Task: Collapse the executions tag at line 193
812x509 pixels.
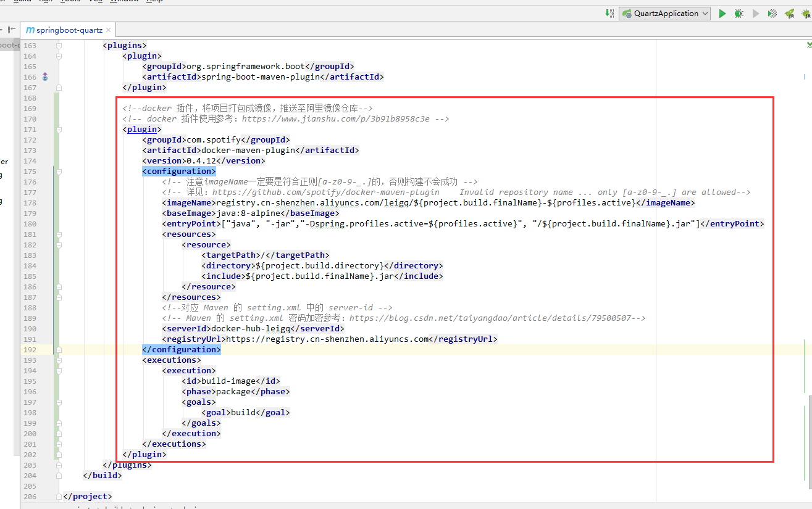Action: point(59,360)
